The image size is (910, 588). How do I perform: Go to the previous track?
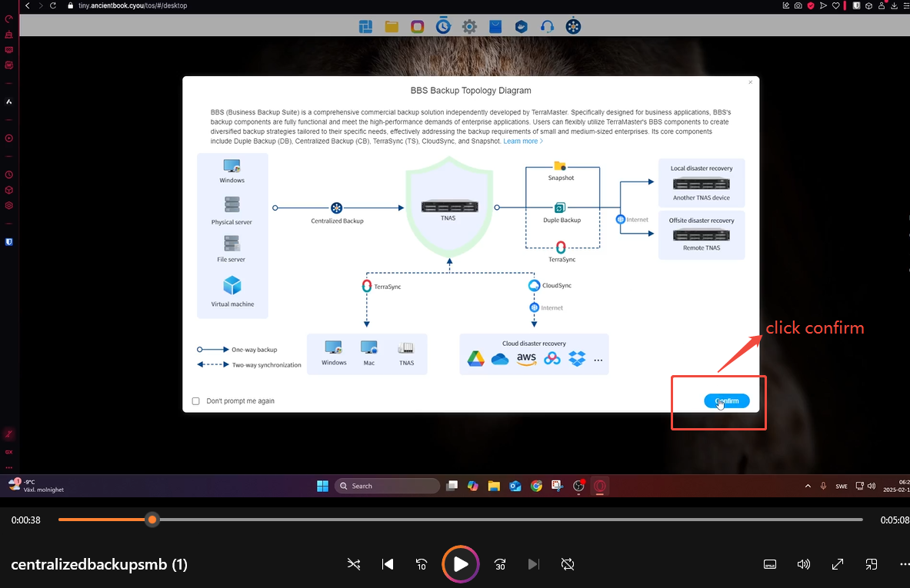pos(388,564)
